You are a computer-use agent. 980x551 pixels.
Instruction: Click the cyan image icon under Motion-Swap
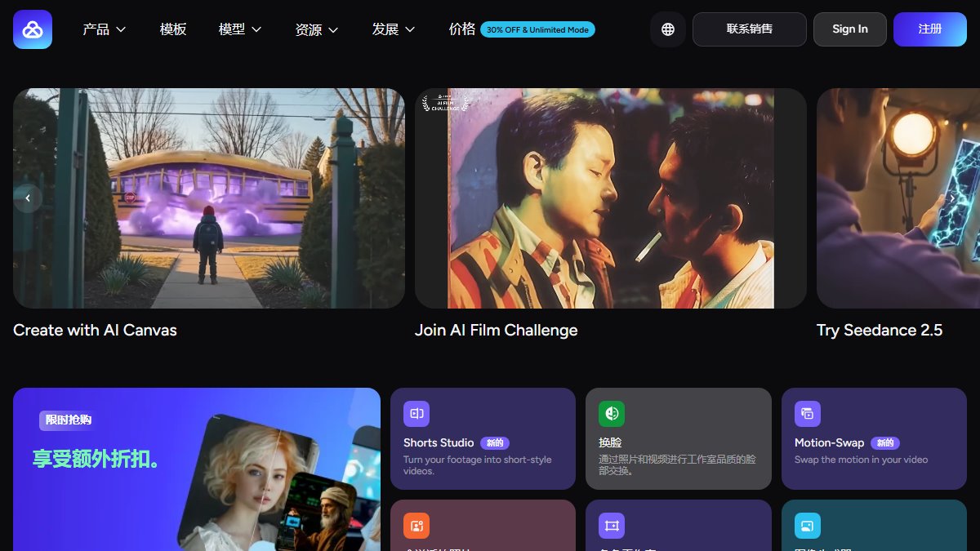point(808,526)
